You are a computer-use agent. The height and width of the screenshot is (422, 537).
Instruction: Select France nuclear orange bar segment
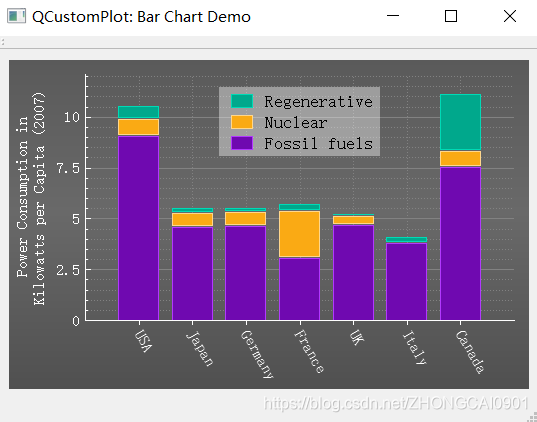click(x=300, y=234)
